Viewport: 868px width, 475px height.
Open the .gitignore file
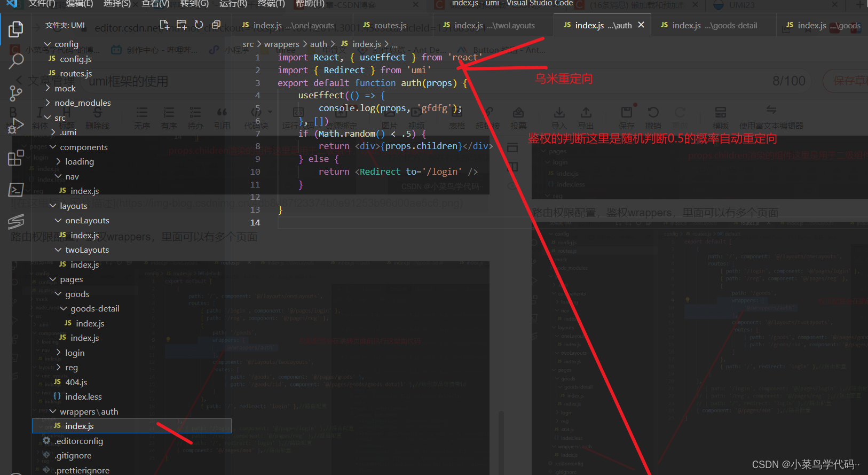coord(73,455)
